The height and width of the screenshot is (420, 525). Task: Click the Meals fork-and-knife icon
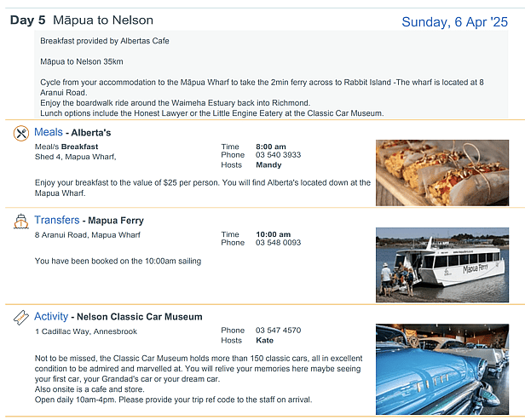coord(21,134)
